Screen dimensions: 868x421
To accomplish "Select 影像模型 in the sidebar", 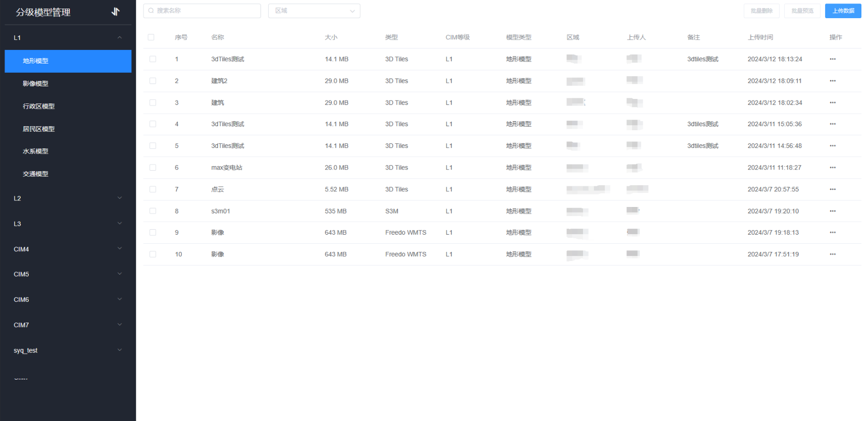I will coord(36,84).
